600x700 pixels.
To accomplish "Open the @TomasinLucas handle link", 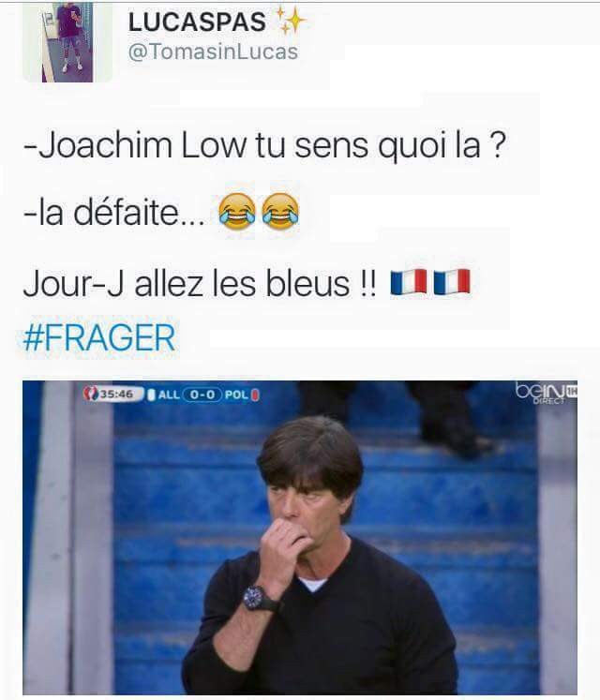I will [x=213, y=52].
